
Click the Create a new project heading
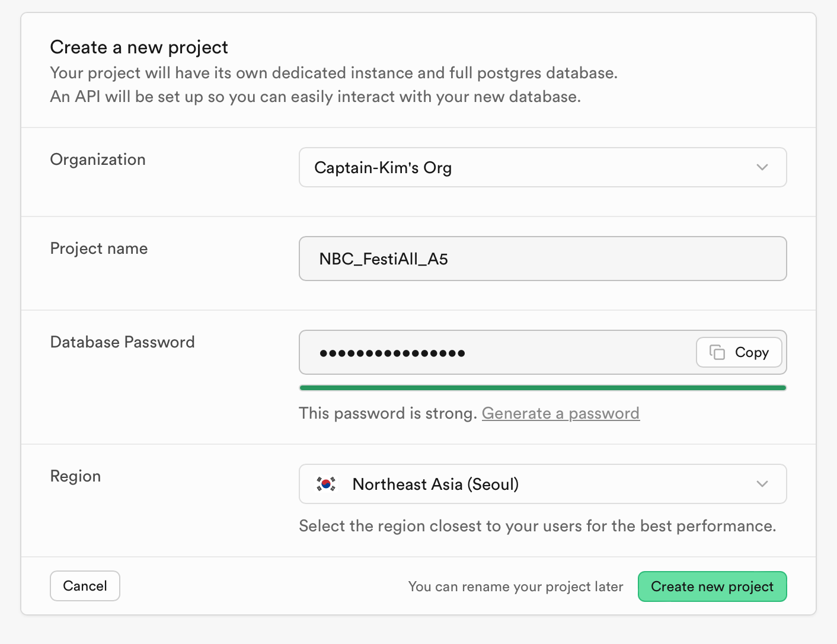139,47
